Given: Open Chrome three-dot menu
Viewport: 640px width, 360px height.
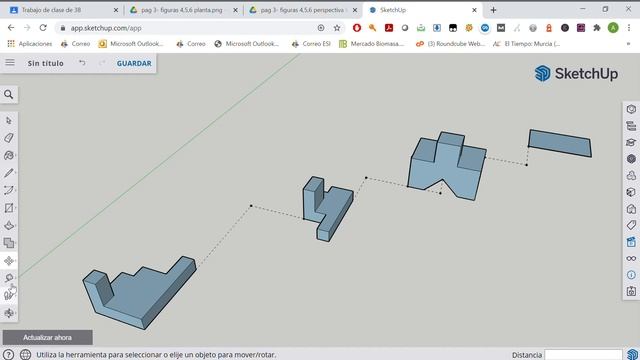Looking at the screenshot, I should click(x=629, y=28).
